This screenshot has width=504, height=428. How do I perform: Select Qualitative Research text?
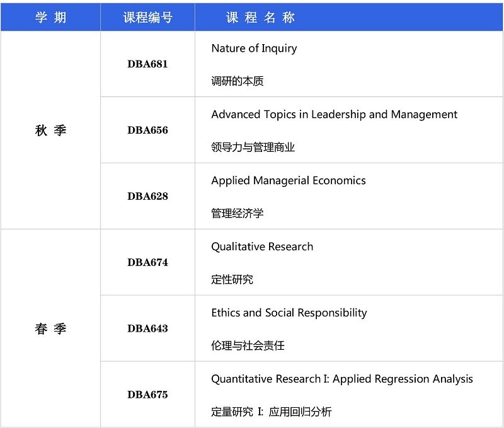coord(262,246)
